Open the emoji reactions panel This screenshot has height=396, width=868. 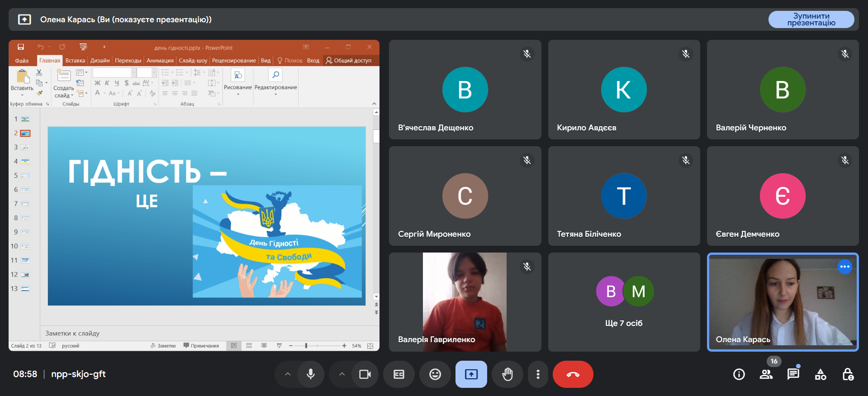(435, 374)
